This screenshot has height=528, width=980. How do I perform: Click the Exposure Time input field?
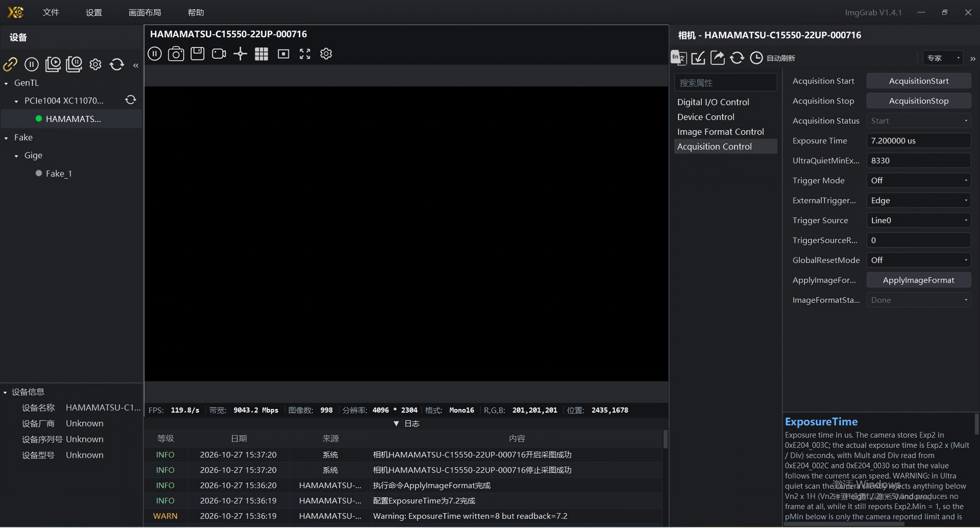919,140
